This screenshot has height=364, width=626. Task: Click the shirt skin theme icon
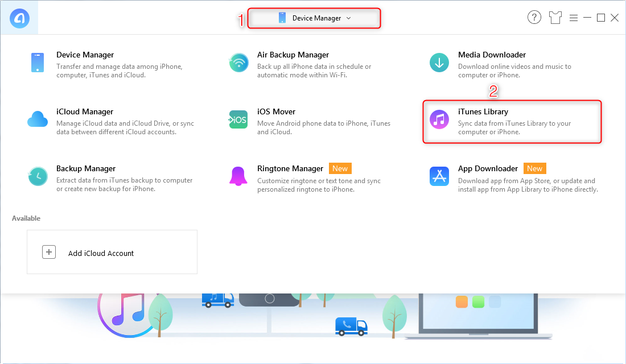(555, 18)
